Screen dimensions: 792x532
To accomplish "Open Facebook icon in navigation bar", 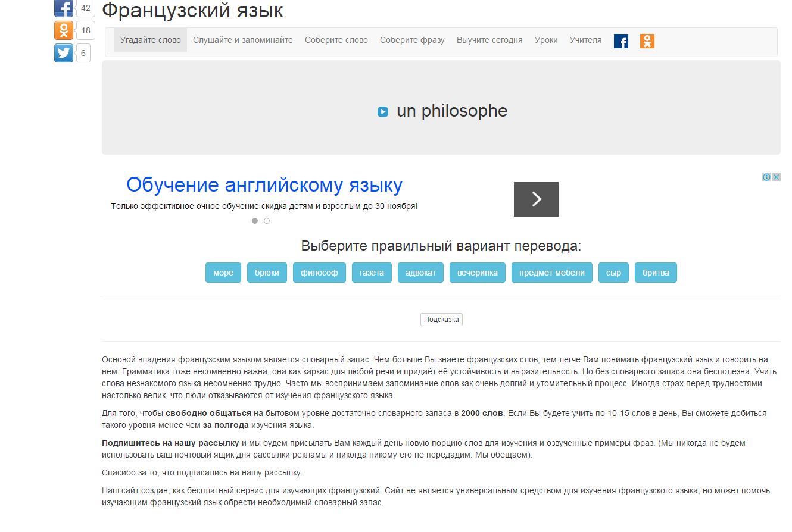I will (620, 41).
